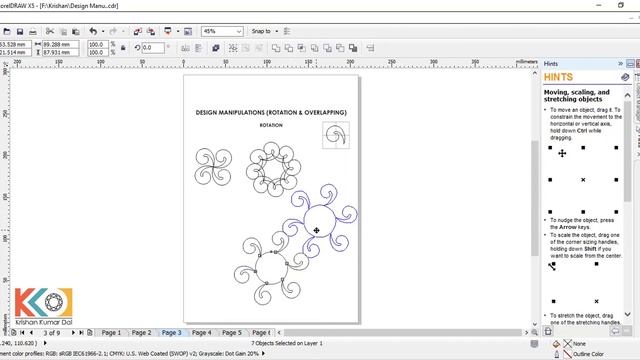Go to the last page

pyautogui.click(x=81, y=333)
